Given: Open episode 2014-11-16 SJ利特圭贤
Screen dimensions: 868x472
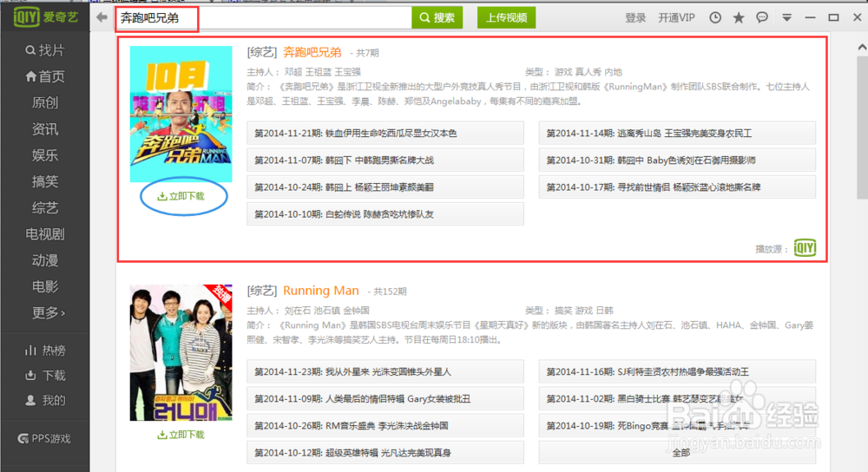Looking at the screenshot, I should (677, 372).
